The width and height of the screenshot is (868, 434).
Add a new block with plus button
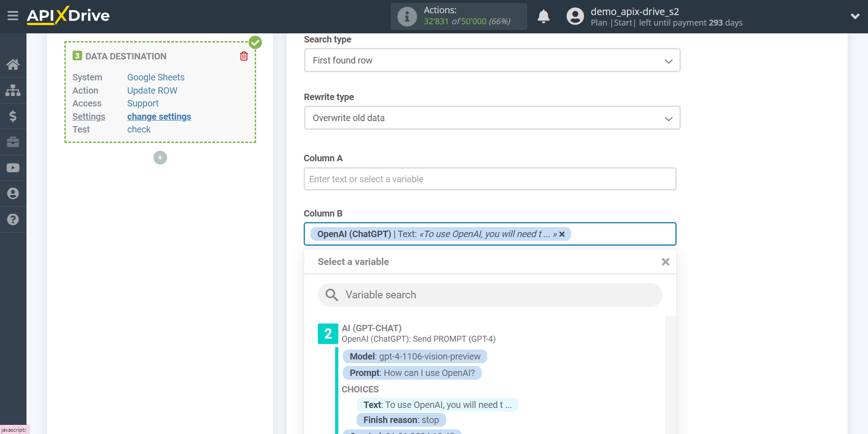160,158
